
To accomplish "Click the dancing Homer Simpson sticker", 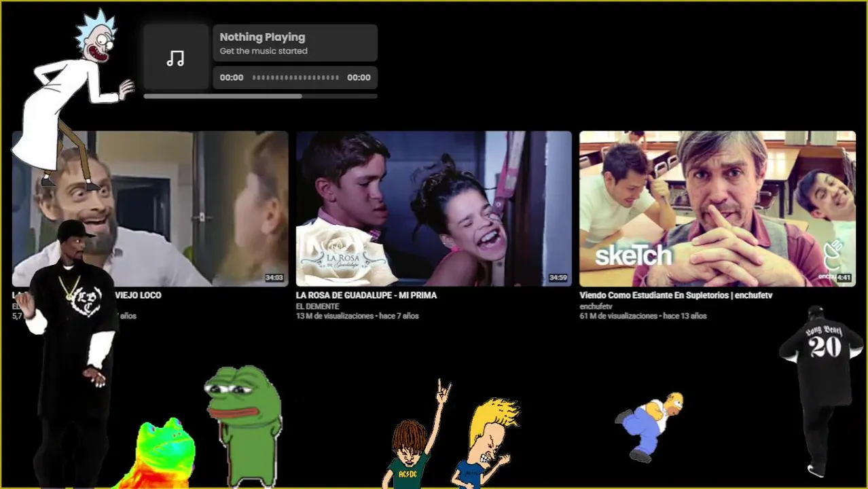I will [x=649, y=427].
